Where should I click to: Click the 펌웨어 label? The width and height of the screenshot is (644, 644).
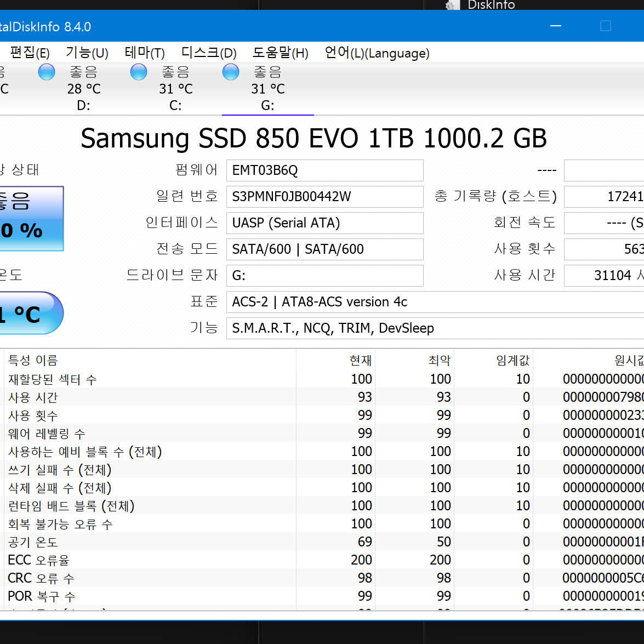pyautogui.click(x=197, y=170)
